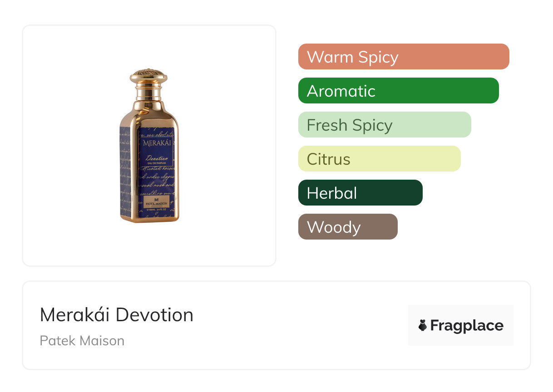Open the Patek Maison brand link
The image size is (553, 392).
pos(82,341)
